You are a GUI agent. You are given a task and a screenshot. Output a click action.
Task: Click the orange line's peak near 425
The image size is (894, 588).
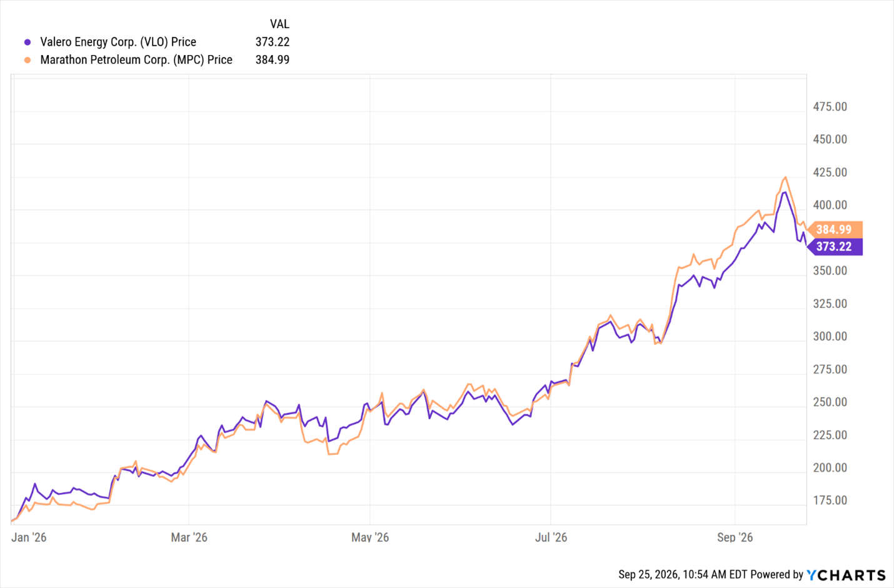click(x=785, y=177)
